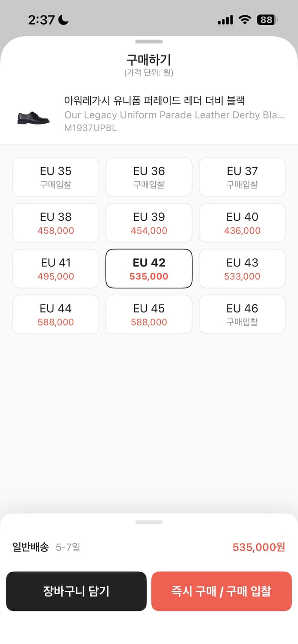Tap the drag handle atop the purchase sheet

(x=149, y=42)
